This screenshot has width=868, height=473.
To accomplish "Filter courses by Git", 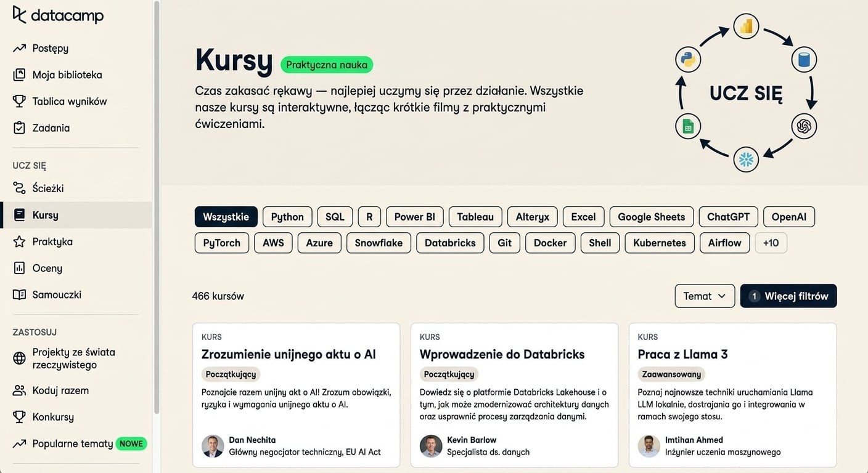I will pyautogui.click(x=505, y=243).
